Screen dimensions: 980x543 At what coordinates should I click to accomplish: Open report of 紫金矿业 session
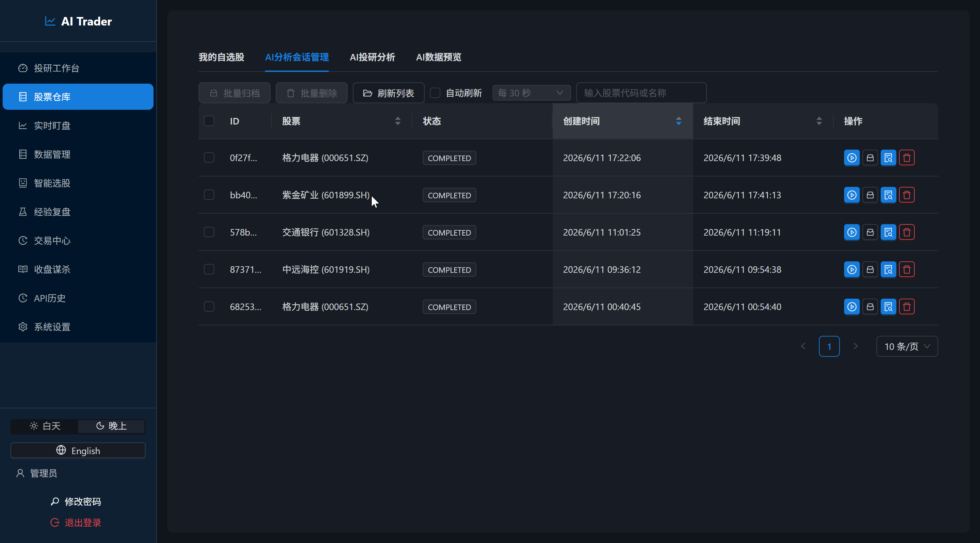[x=888, y=195]
